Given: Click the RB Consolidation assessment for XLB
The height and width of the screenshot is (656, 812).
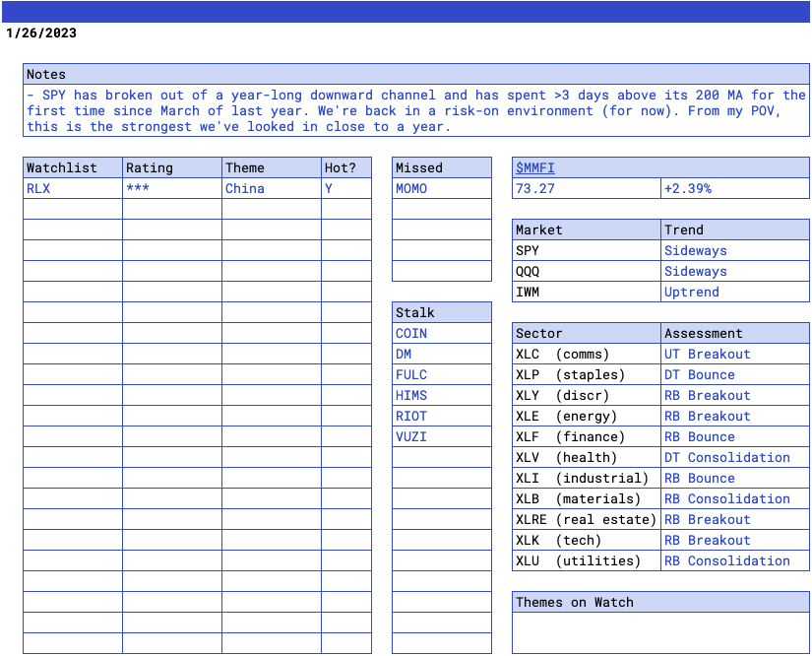Looking at the screenshot, I should click(x=735, y=499).
